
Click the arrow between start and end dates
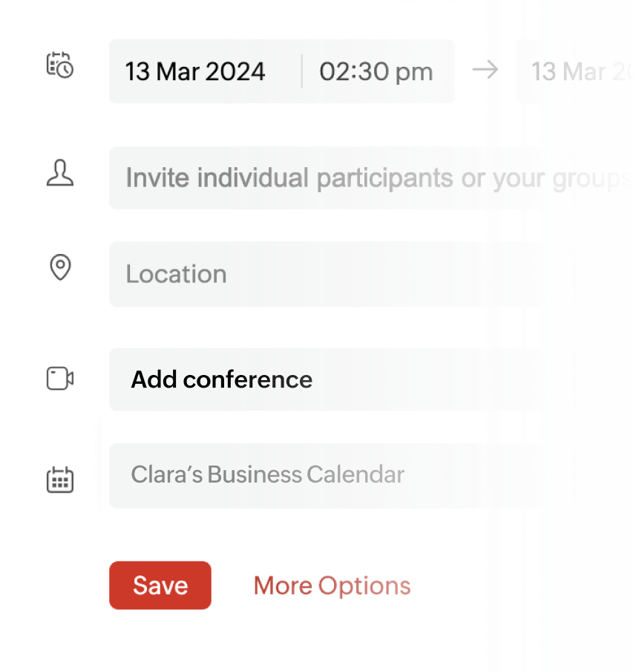click(485, 70)
